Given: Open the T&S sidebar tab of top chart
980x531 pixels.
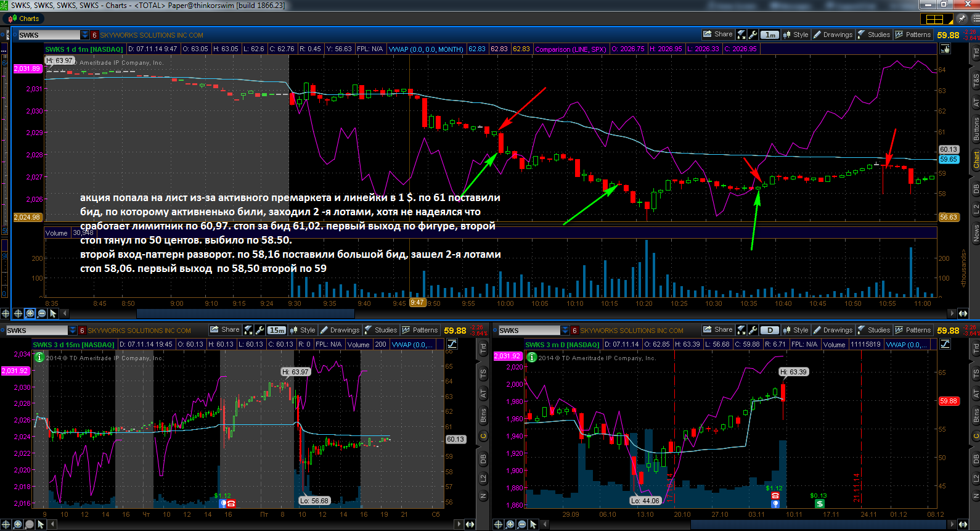Looking at the screenshot, I should coord(976,80).
